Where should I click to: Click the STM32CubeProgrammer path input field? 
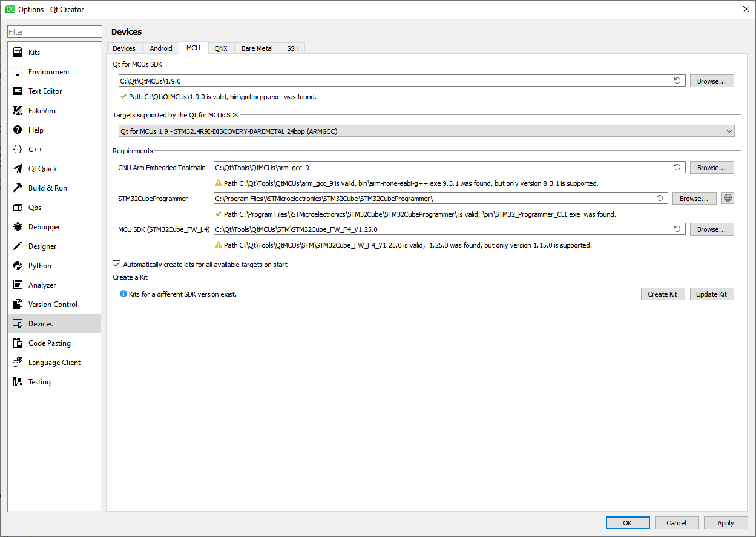point(433,199)
